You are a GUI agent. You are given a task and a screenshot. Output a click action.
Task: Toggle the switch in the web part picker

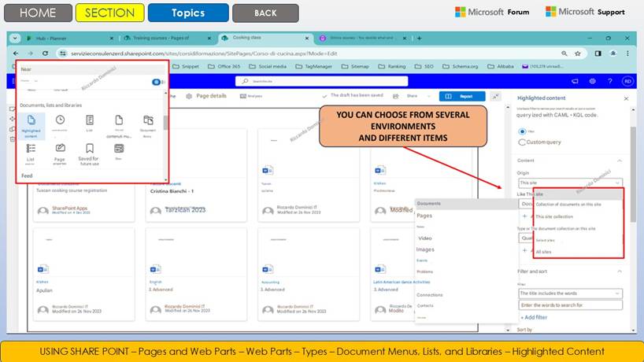click(156, 81)
